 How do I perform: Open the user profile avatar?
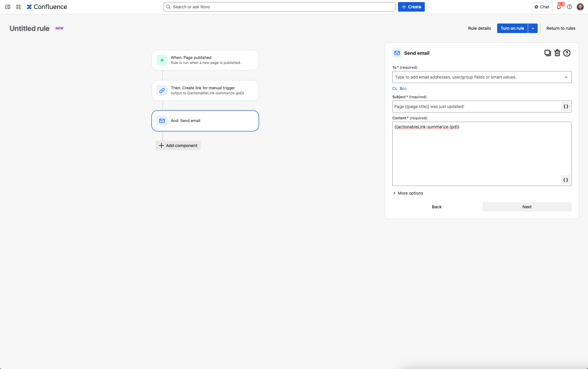580,7
